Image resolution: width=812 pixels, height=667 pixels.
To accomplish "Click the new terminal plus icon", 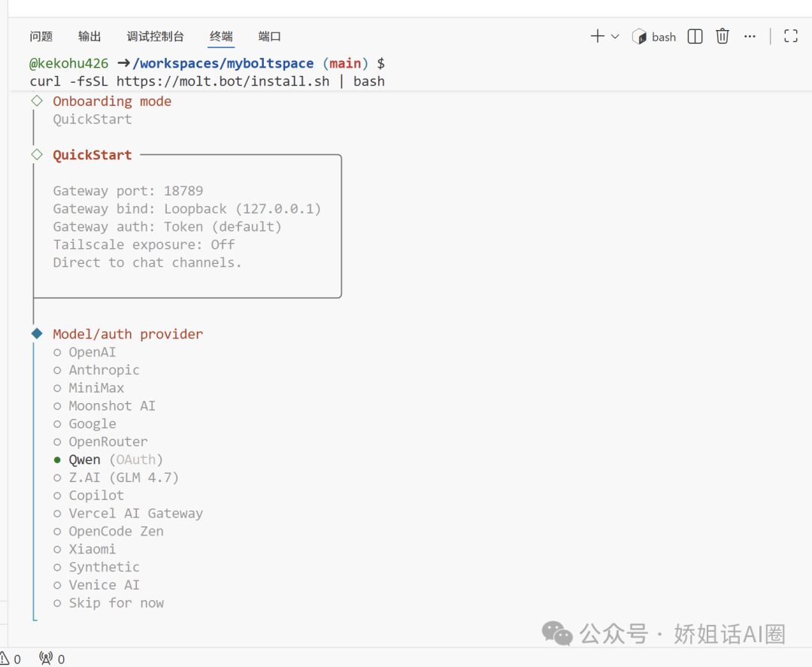I will click(x=598, y=36).
